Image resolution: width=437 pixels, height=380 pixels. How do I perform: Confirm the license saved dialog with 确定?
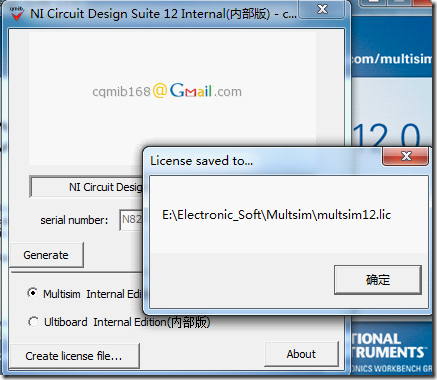click(x=378, y=280)
